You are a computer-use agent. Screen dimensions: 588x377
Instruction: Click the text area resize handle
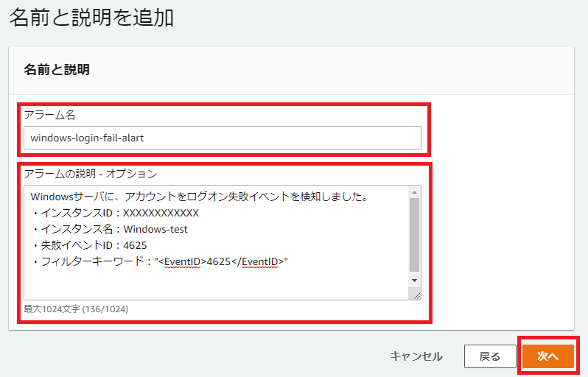tap(416, 295)
